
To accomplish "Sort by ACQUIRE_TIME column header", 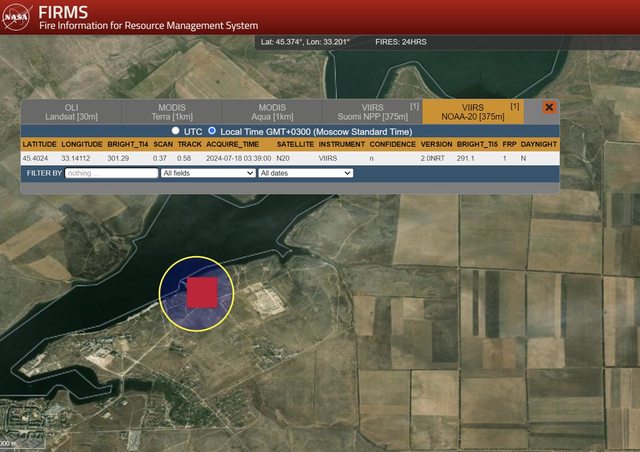I will (232, 144).
